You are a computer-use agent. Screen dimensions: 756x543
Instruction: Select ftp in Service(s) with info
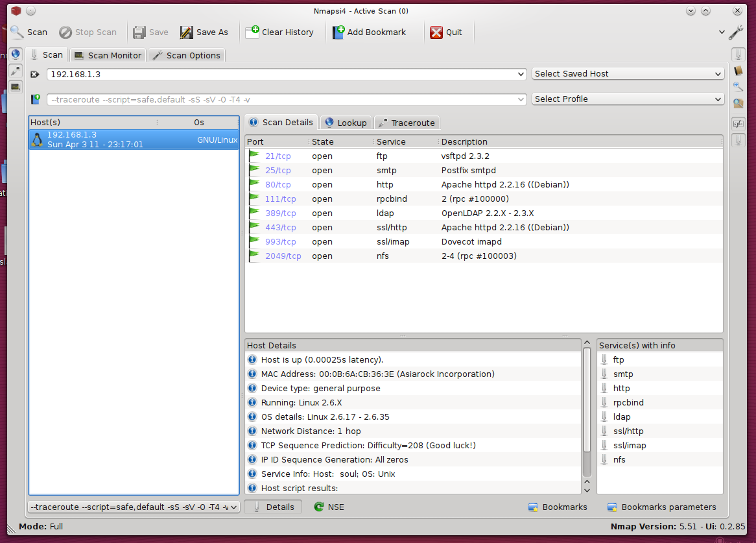659,360
